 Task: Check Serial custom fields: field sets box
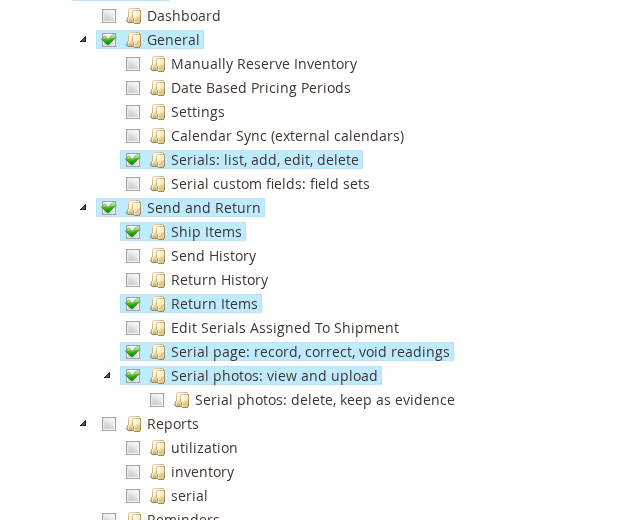point(133,184)
